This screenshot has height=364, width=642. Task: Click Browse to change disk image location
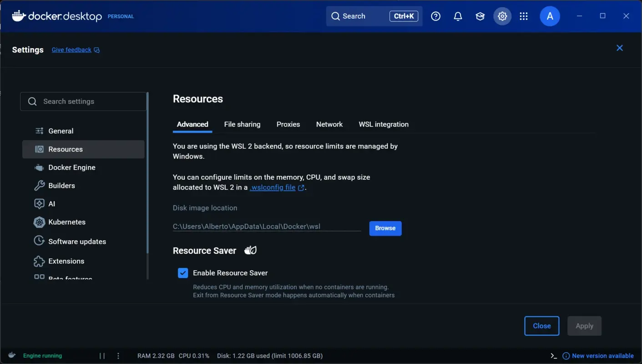point(385,228)
